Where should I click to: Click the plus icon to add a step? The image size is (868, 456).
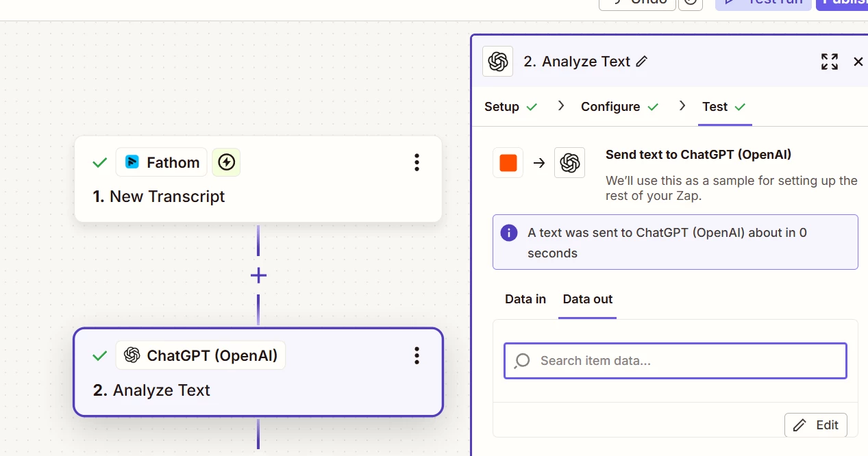click(258, 276)
